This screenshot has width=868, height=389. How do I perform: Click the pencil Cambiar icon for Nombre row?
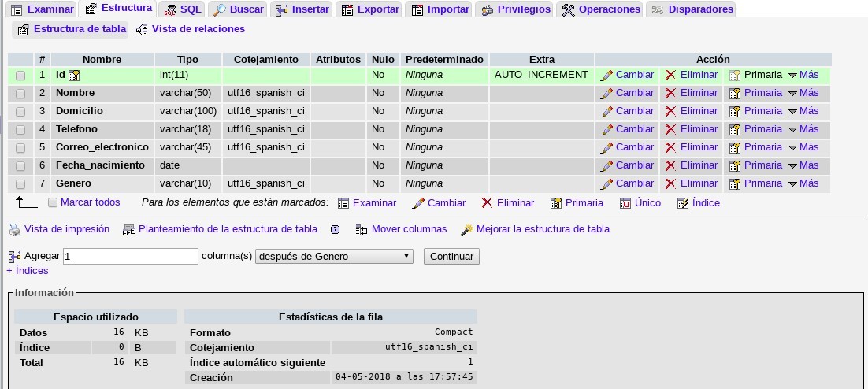tap(606, 94)
